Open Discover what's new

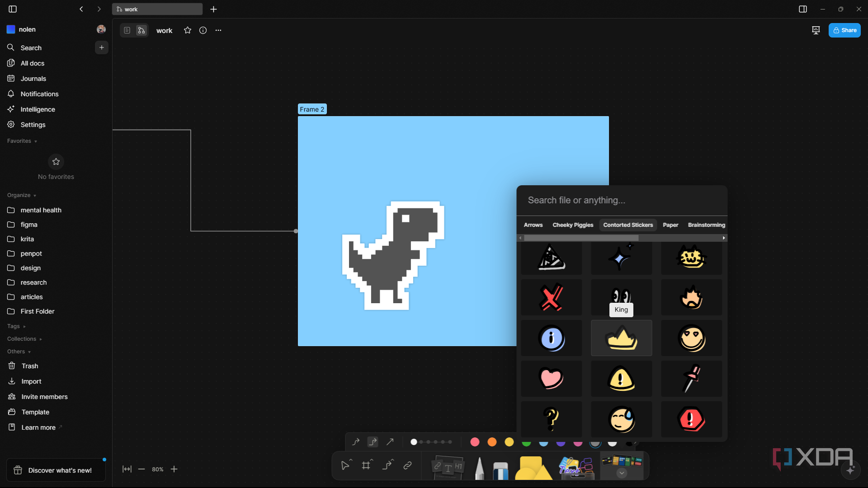click(56, 470)
